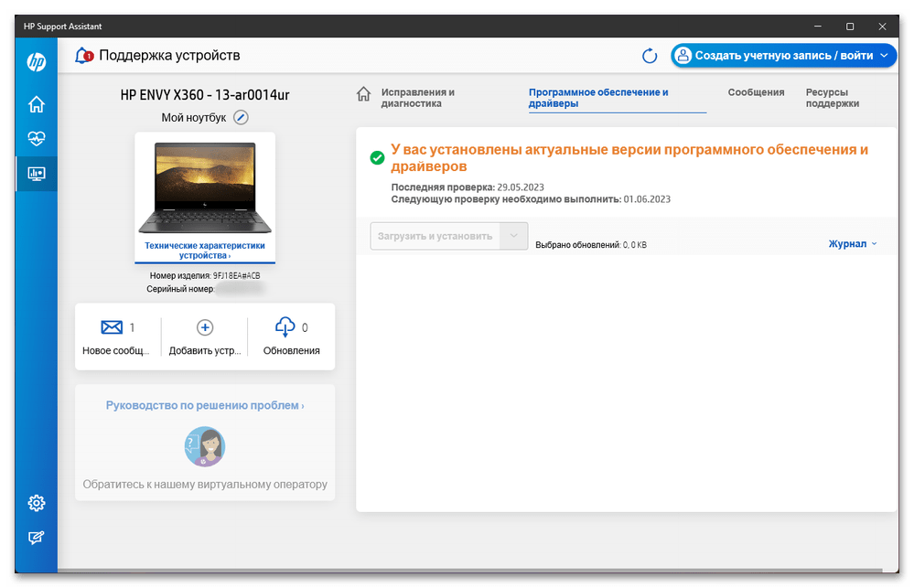
Task: Click the Добавить устр... label
Action: point(205,350)
